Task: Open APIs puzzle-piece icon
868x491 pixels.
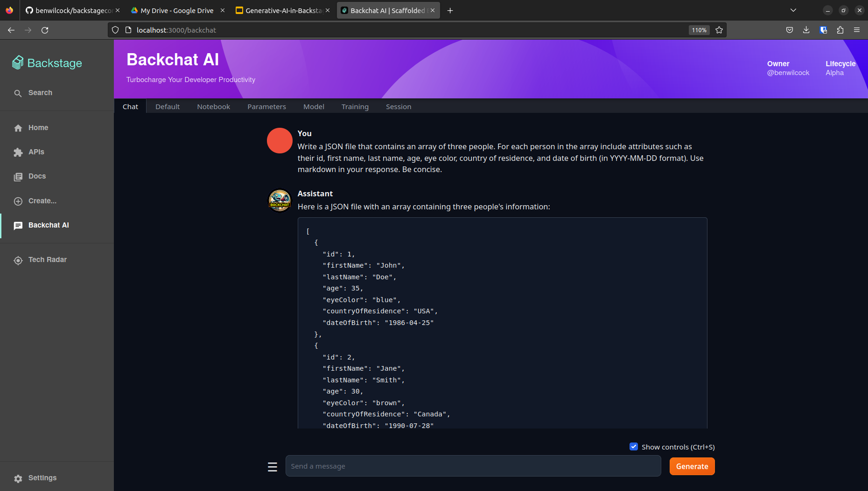Action: tap(18, 152)
